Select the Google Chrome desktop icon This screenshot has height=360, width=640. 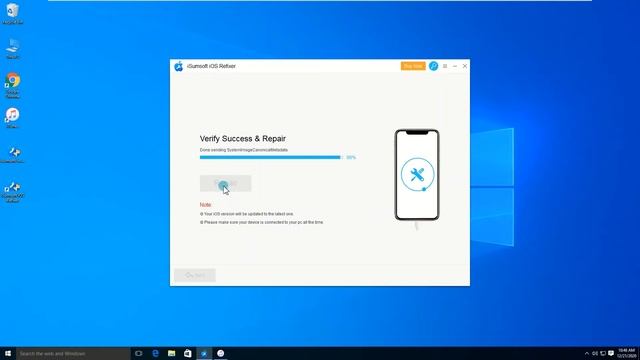click(x=13, y=85)
